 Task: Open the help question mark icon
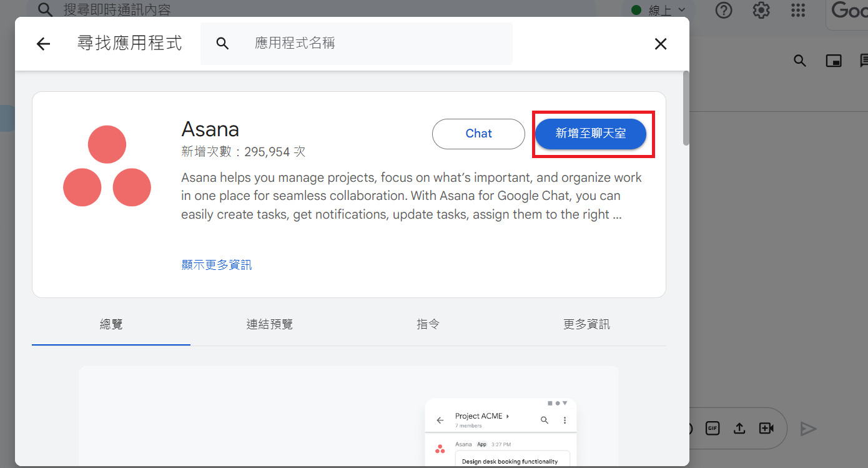(x=723, y=10)
